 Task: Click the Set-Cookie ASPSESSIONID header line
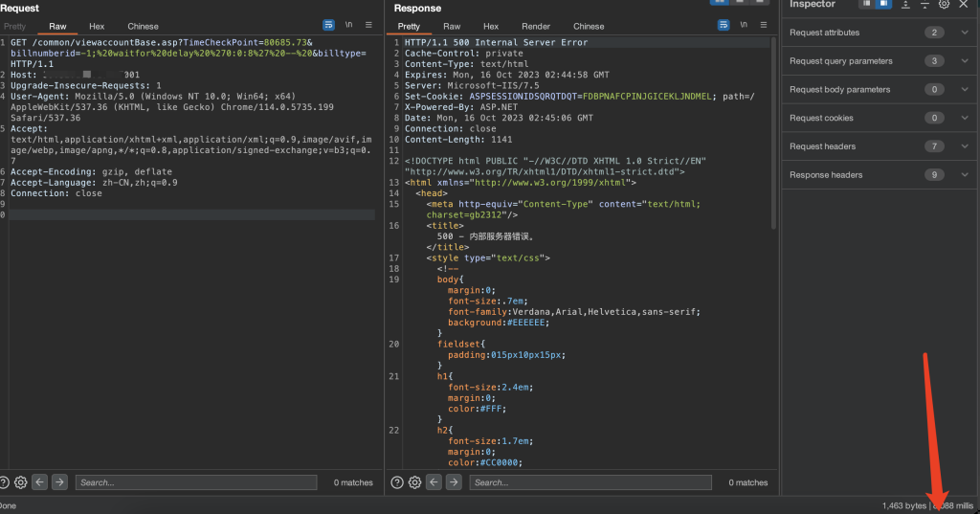click(x=579, y=97)
